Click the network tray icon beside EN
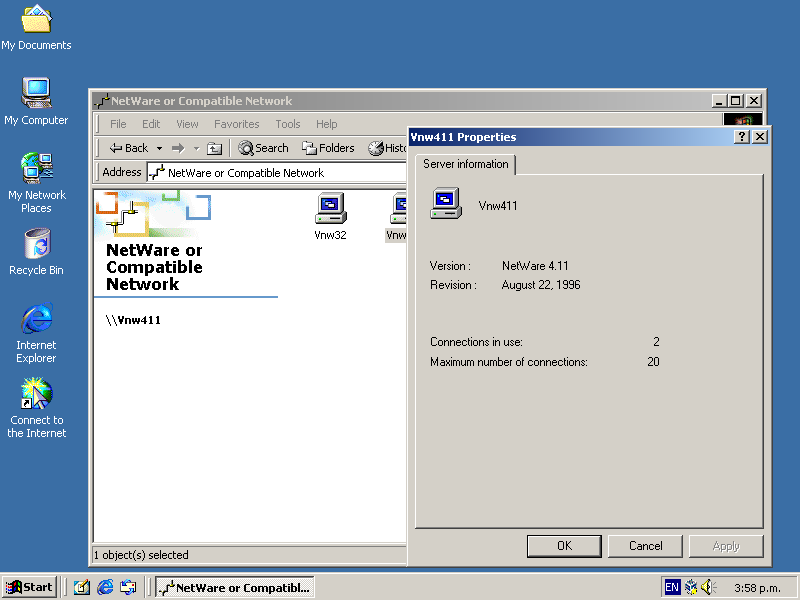800x600 pixels. (691, 587)
